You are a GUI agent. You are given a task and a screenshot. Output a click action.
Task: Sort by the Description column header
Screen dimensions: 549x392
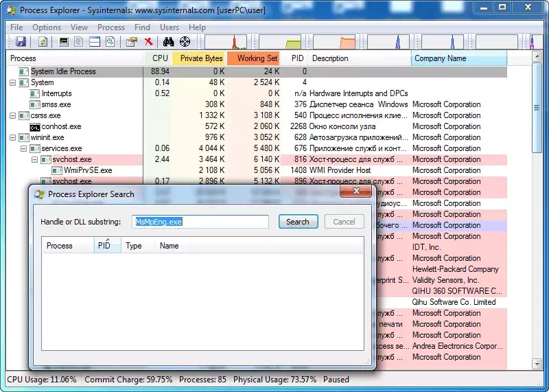click(x=359, y=58)
